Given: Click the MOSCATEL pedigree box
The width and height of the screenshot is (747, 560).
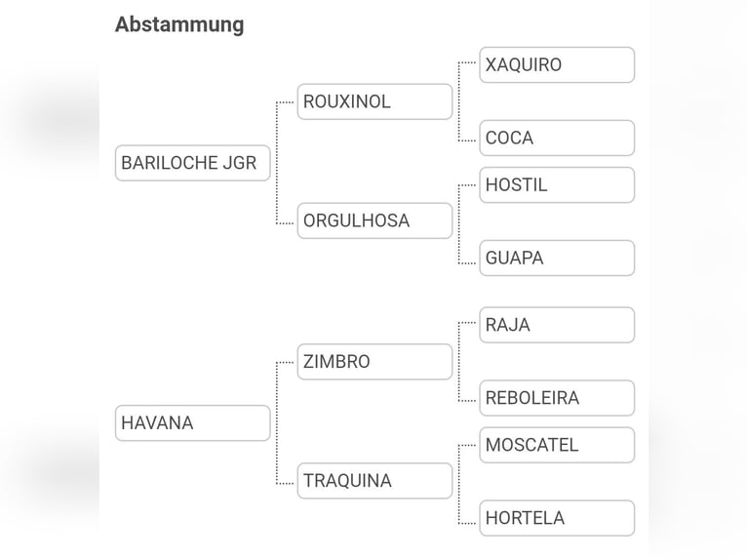Looking at the screenshot, I should point(557,445).
